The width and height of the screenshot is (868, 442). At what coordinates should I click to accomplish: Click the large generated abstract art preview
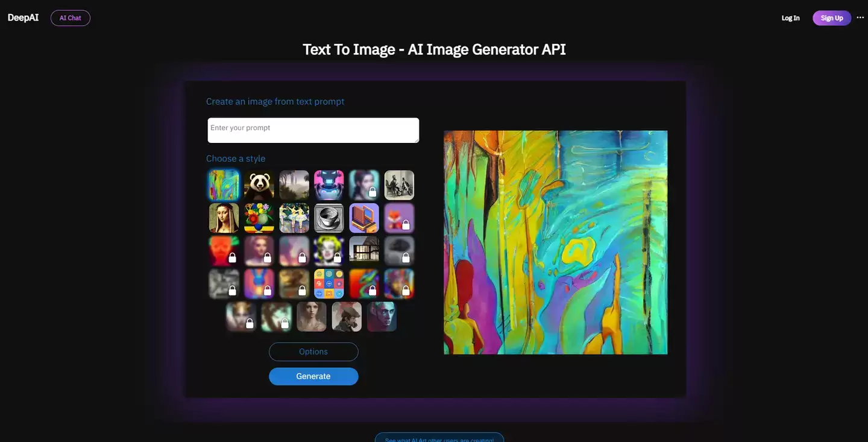[556, 242]
